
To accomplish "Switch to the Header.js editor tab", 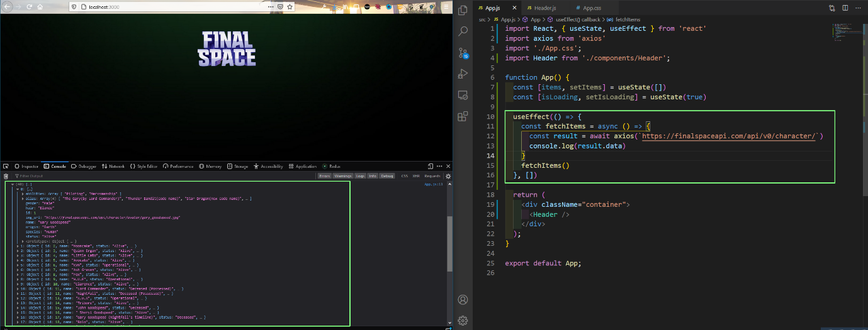I will (x=544, y=8).
